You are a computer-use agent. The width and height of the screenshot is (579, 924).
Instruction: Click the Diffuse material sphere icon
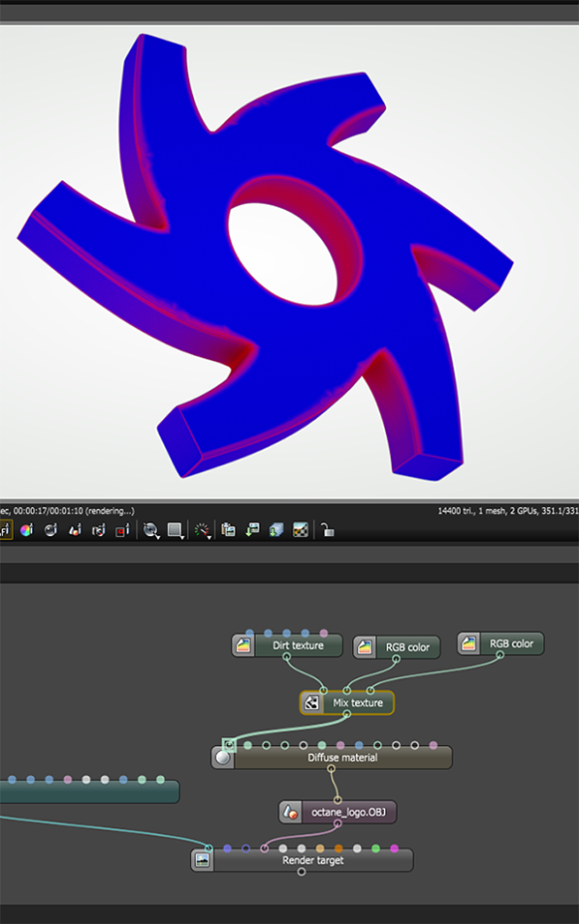pos(222,757)
